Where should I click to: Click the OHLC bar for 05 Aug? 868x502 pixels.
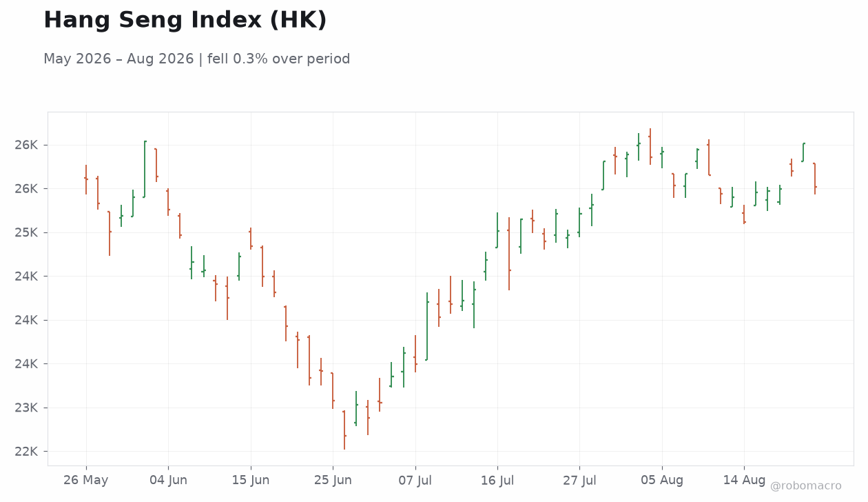tap(662, 157)
